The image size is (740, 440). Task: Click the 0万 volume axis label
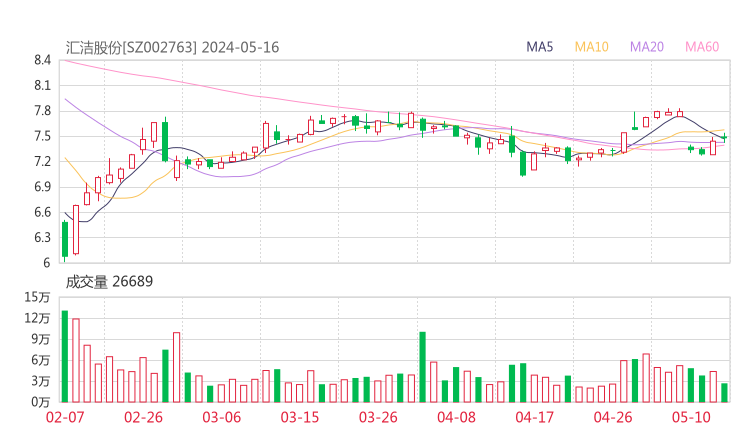[41, 402]
